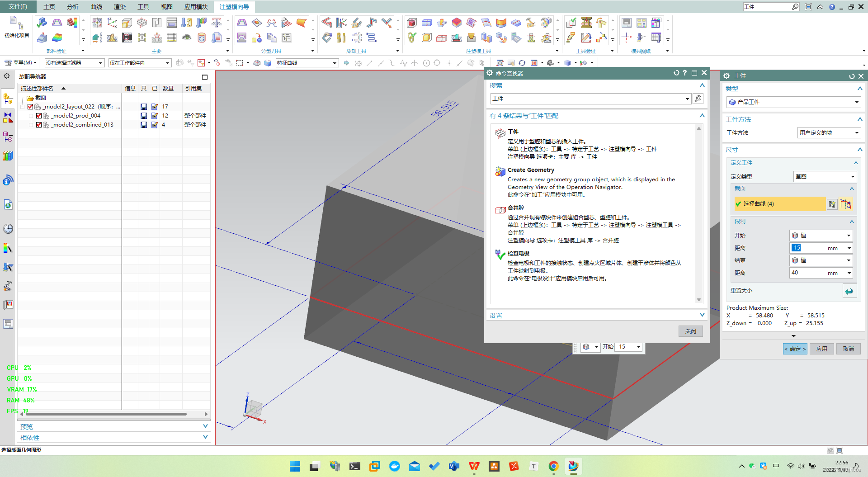Click the search magnifier in Command Finder
868x477 pixels.
pos(698,99)
